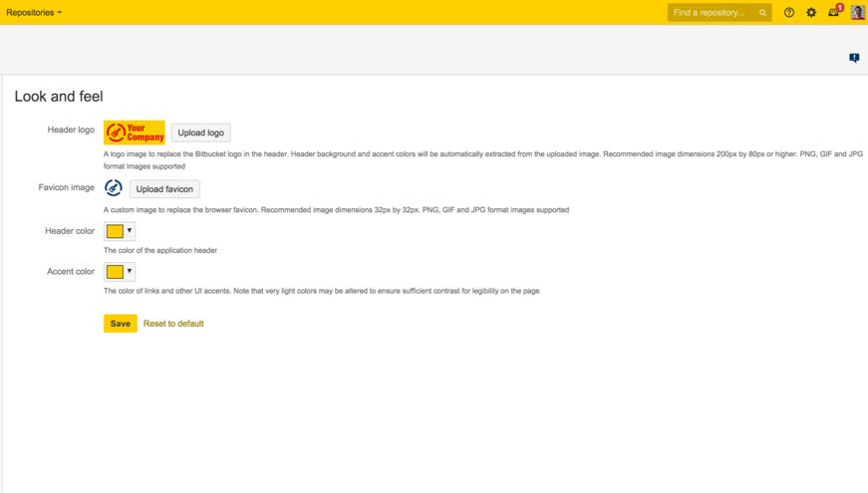Click the Header color label
The image size is (868, 493).
[x=70, y=231]
